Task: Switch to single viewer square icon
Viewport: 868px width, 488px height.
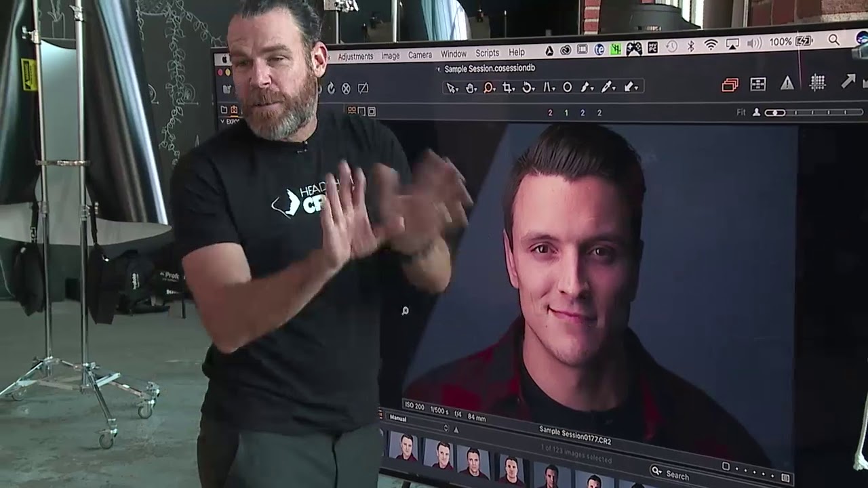Action: [x=361, y=110]
